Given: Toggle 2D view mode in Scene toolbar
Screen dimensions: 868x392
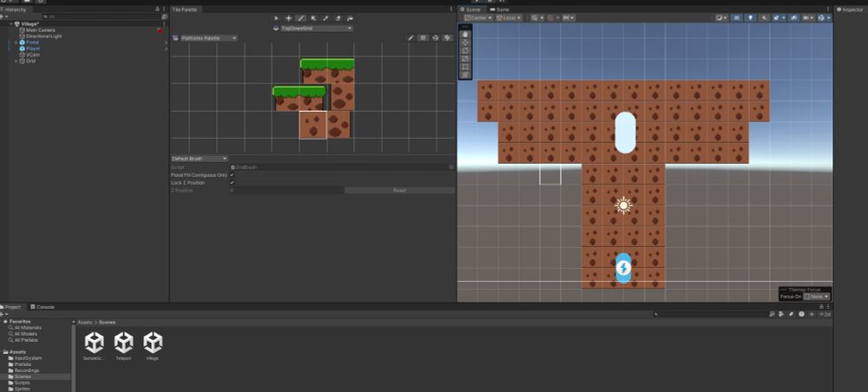Looking at the screenshot, I should 735,17.
